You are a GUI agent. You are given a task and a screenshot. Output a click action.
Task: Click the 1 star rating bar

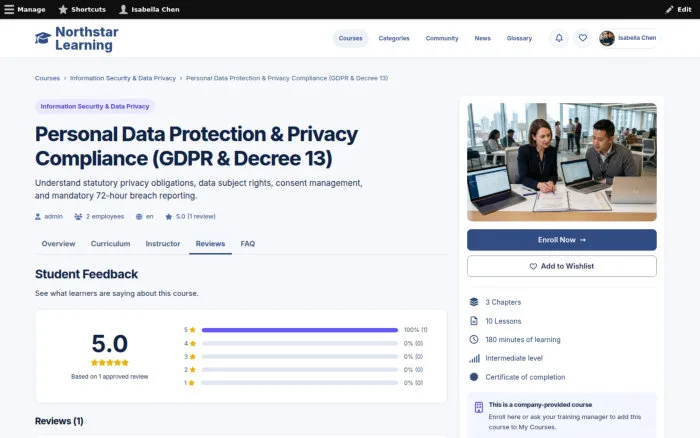300,383
